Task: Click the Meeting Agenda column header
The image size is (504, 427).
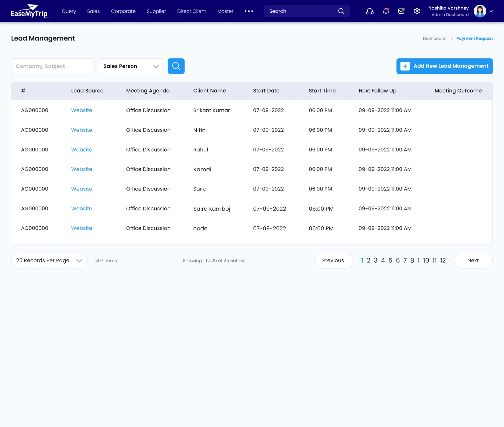Action: click(x=148, y=90)
